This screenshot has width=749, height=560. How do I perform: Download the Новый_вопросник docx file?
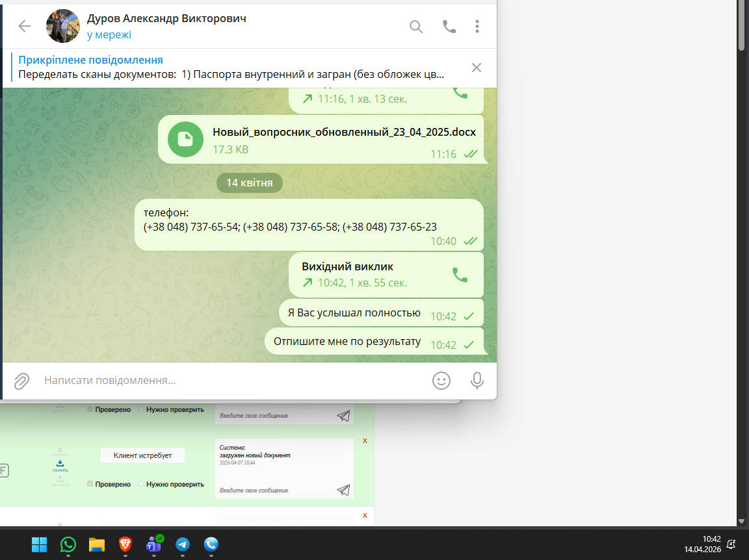click(x=185, y=140)
